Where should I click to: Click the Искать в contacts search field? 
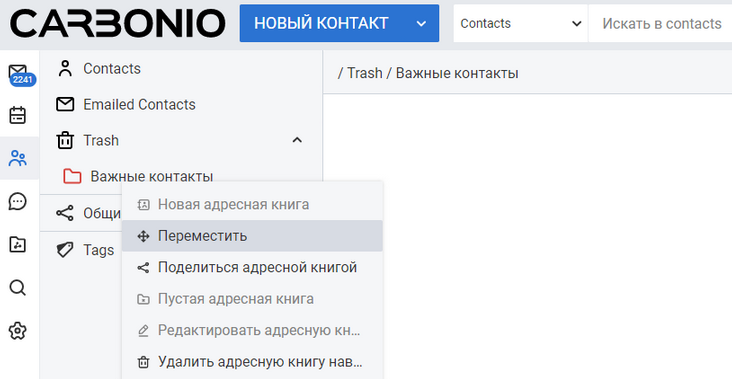[x=661, y=23]
